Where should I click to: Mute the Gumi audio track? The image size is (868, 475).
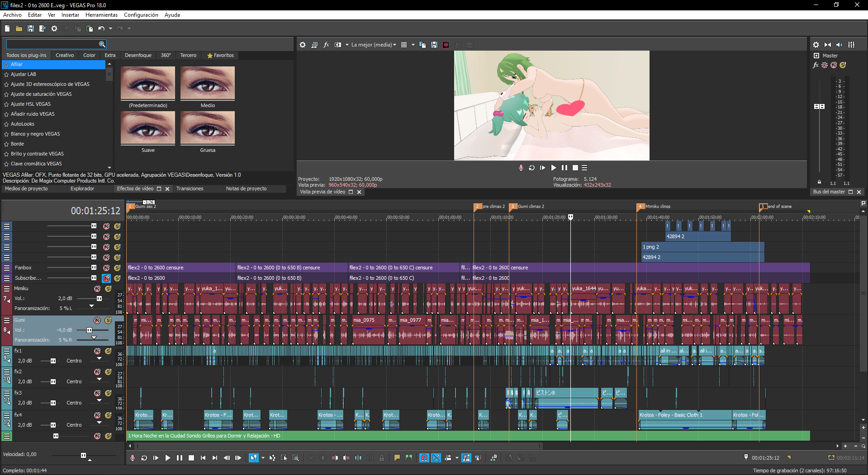click(x=97, y=320)
